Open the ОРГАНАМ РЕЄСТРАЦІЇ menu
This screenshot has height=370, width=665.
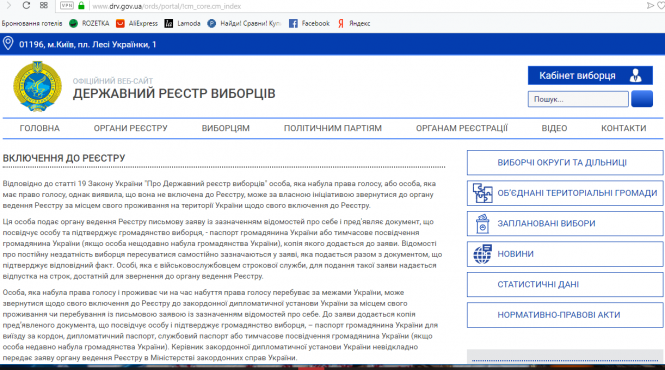pyautogui.click(x=461, y=128)
